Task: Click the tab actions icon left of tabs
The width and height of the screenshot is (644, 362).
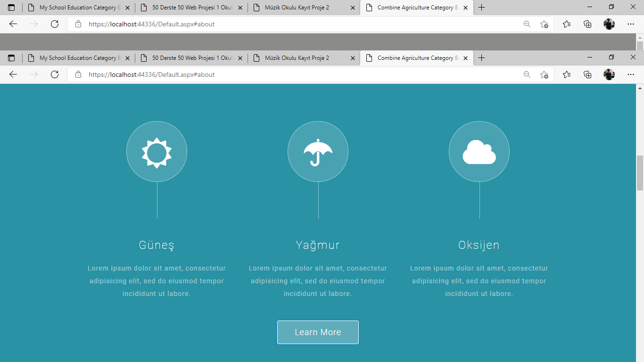Action: [x=11, y=58]
